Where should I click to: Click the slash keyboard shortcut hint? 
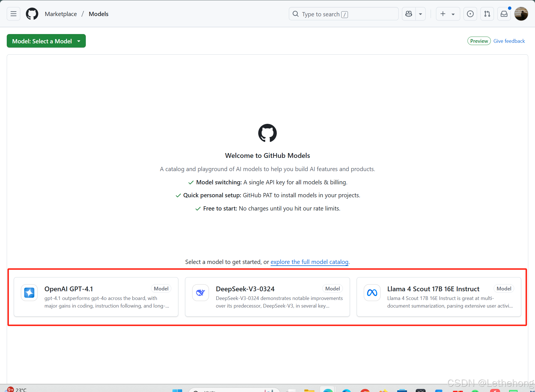click(x=345, y=14)
